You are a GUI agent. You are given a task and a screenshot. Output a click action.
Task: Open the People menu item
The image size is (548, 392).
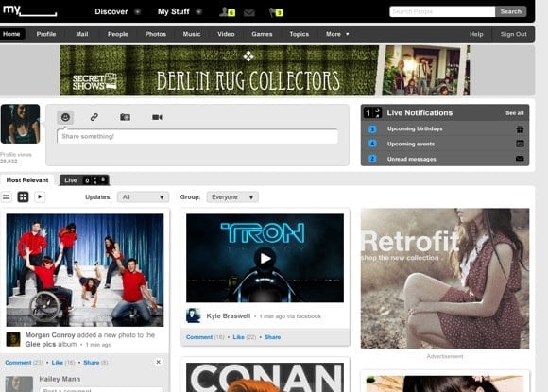118,34
